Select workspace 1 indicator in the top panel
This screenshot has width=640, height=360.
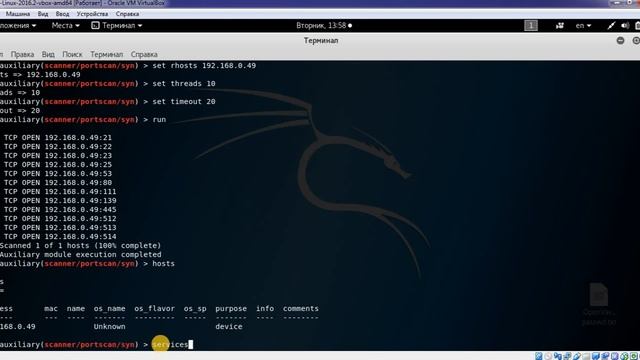pos(531,26)
